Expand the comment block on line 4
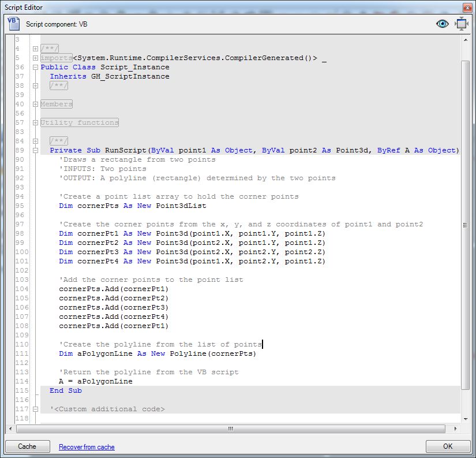The width and height of the screenshot is (476, 458). pyautogui.click(x=35, y=49)
